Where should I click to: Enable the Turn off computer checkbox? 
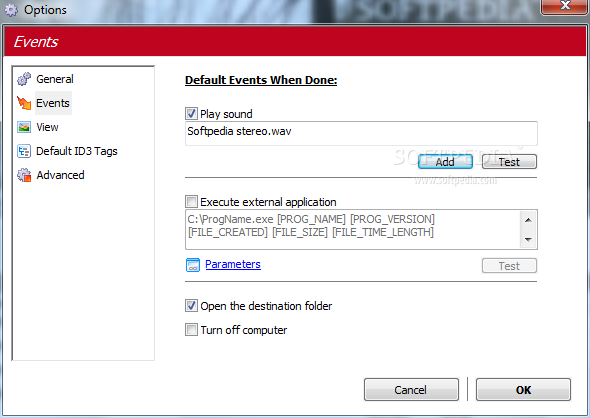pyautogui.click(x=191, y=330)
